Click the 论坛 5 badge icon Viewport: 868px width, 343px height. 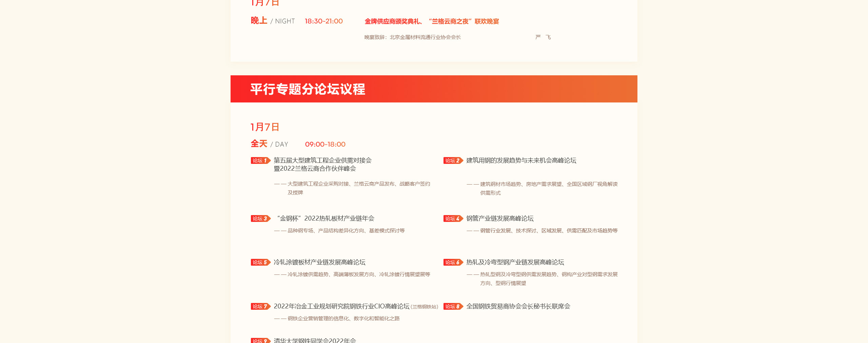point(260,262)
